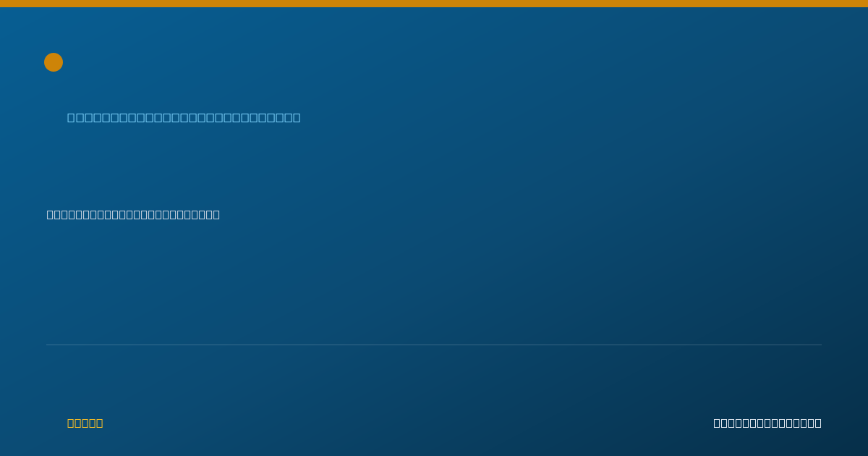Click empty area between body text and divider
This screenshot has width=868, height=456.
434,282
